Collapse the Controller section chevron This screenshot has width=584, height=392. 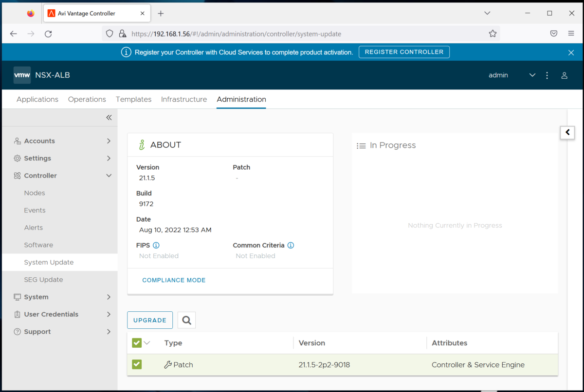point(109,176)
